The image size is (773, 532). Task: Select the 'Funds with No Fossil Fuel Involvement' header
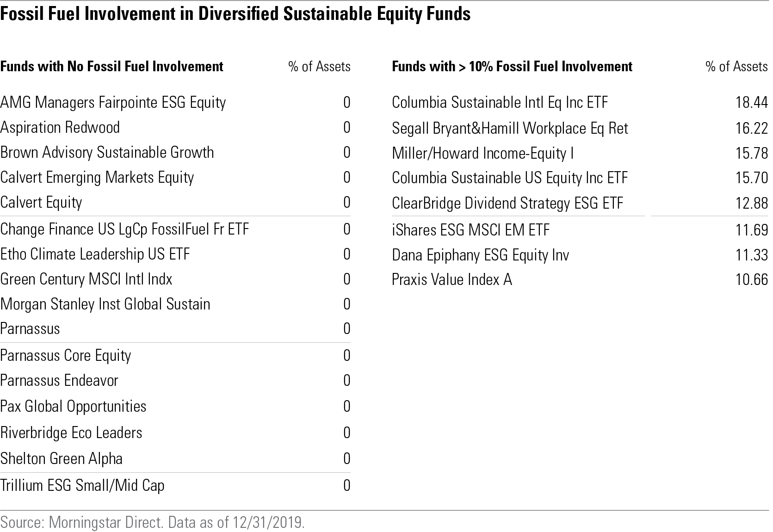[111, 67]
